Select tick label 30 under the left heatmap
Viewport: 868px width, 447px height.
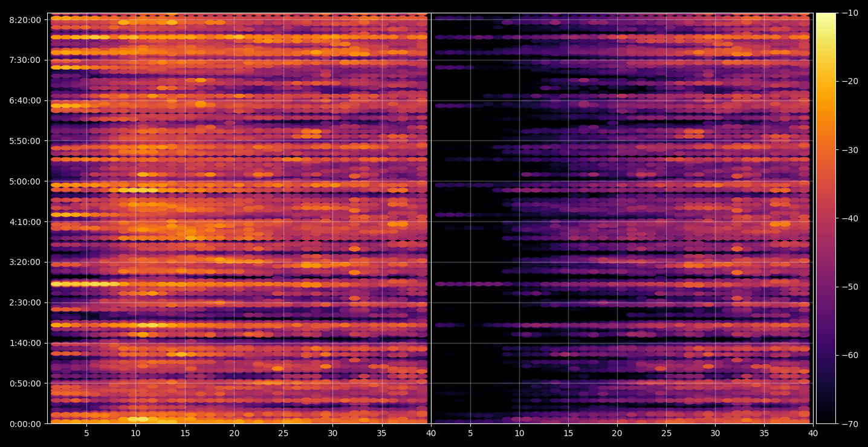pyautogui.click(x=332, y=433)
